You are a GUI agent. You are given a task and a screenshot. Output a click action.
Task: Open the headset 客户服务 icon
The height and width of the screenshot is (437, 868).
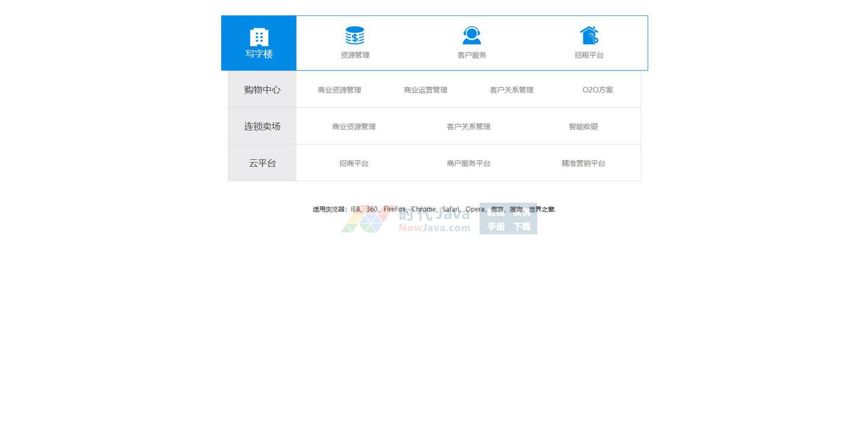pyautogui.click(x=471, y=35)
